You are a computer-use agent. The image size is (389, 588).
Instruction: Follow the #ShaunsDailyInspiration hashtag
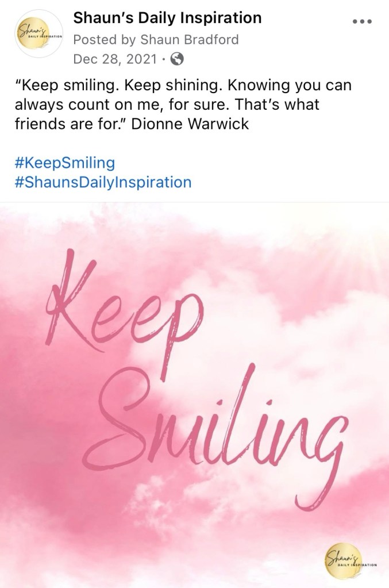pos(103,182)
